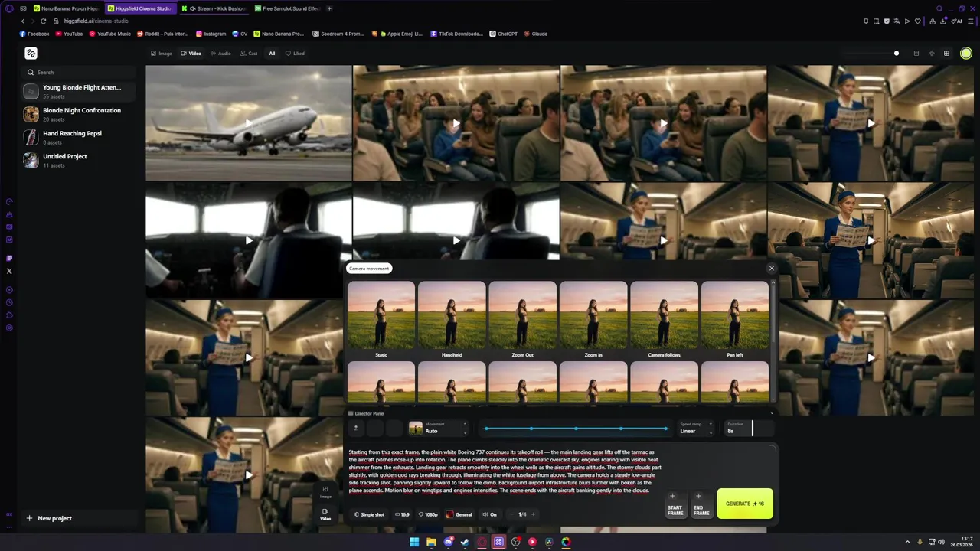The image size is (980, 551).
Task: Select the Video mode icon beside prompt
Action: point(325,514)
